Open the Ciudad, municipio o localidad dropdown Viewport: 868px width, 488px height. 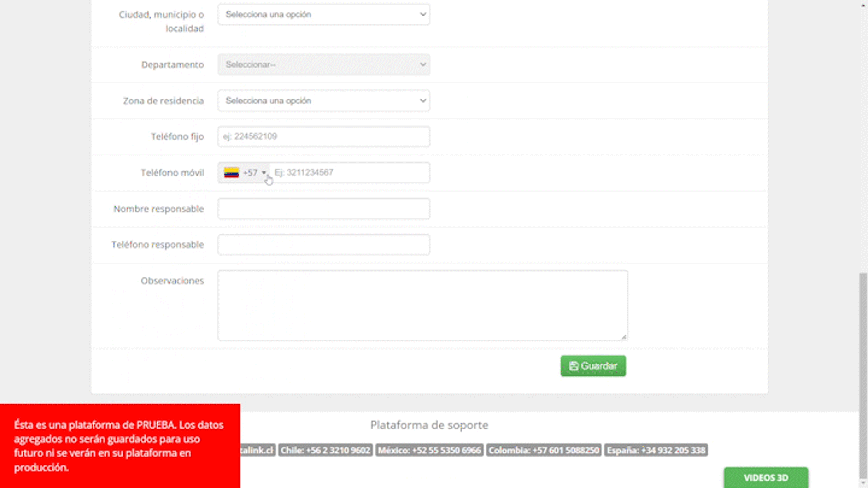pos(323,14)
